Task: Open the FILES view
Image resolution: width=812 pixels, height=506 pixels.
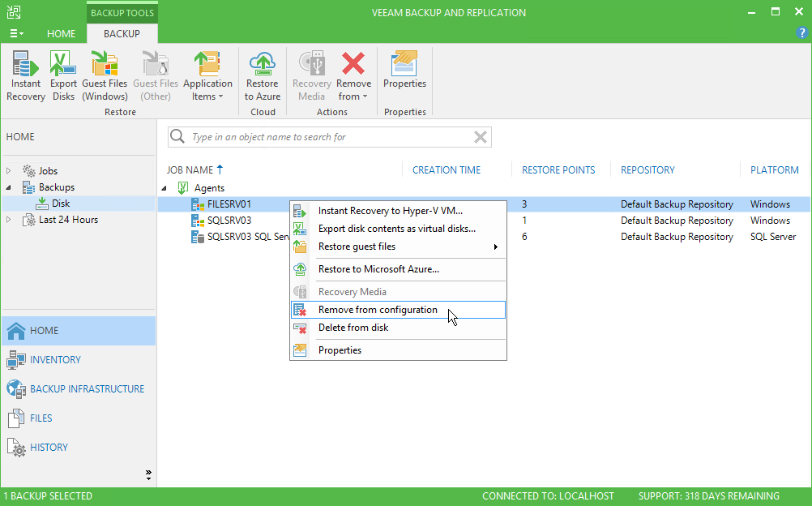Action: coord(79,418)
